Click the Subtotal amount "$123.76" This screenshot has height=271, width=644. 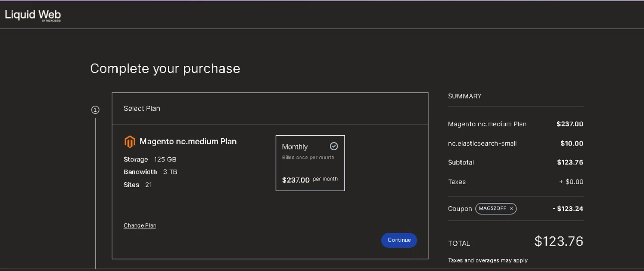(570, 162)
